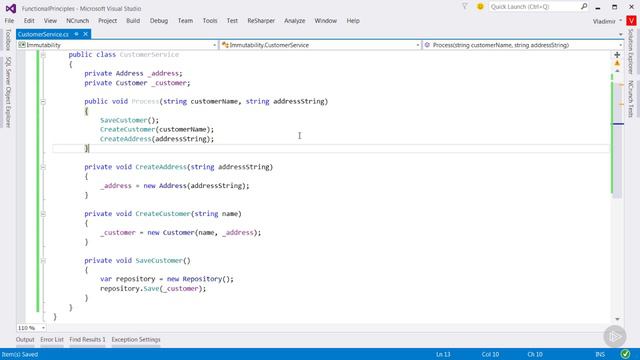Click the 'INS' status bar indicator
The height and width of the screenshot is (360, 640).
click(600, 354)
